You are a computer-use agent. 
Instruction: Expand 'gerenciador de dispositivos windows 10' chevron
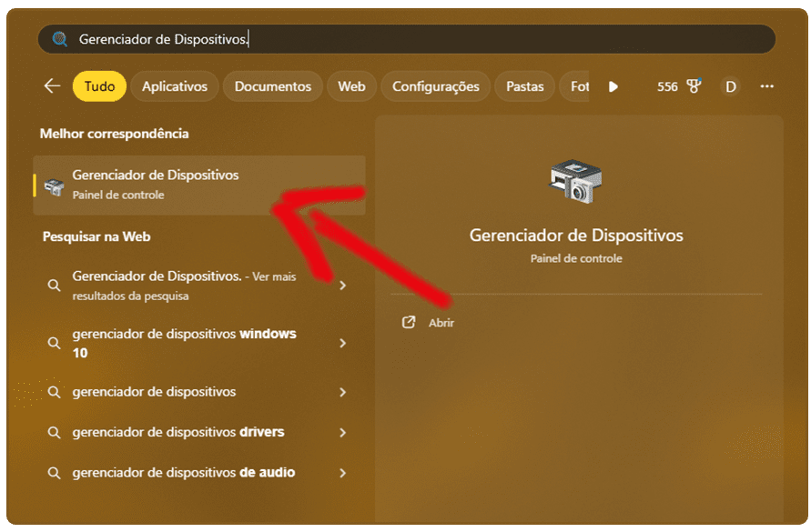pyautogui.click(x=343, y=343)
